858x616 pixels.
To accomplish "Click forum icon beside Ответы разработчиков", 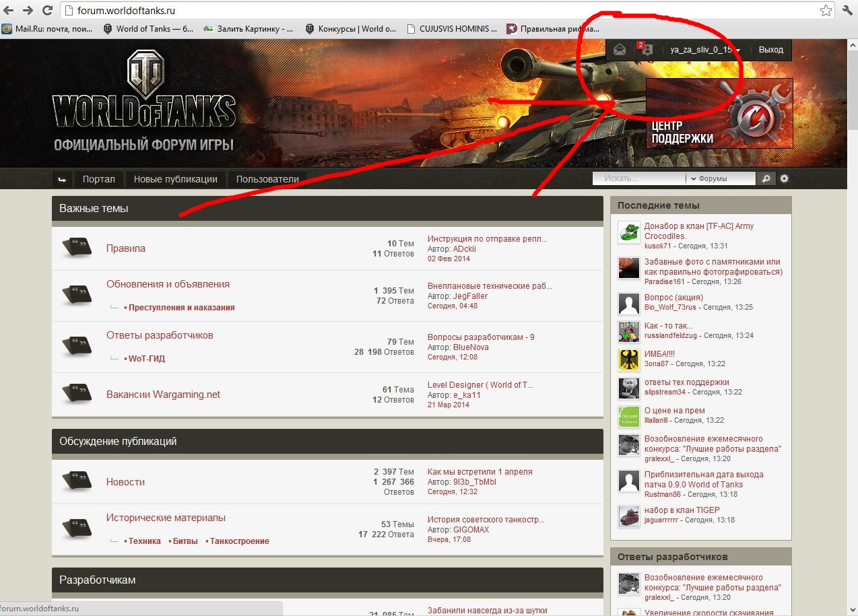I will (x=77, y=346).
